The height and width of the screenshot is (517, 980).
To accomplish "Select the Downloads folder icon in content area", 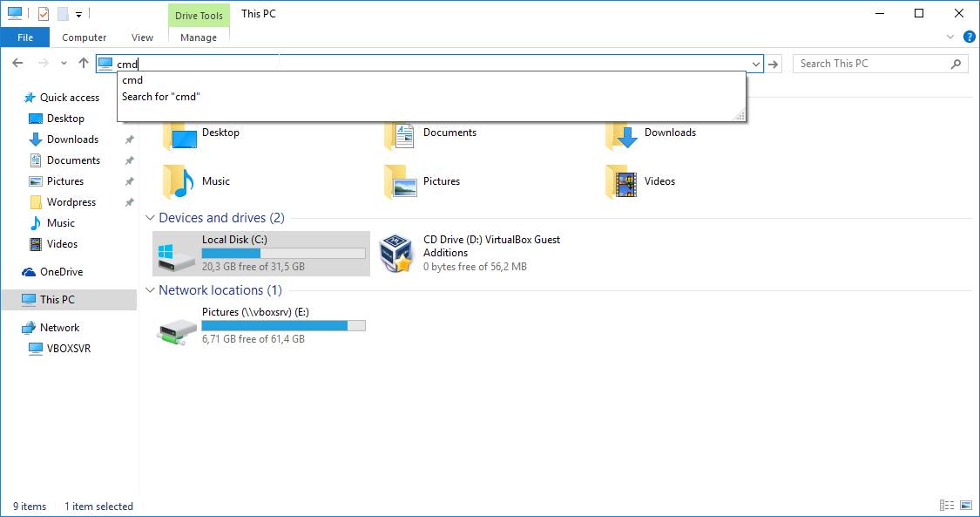I will coord(622,135).
